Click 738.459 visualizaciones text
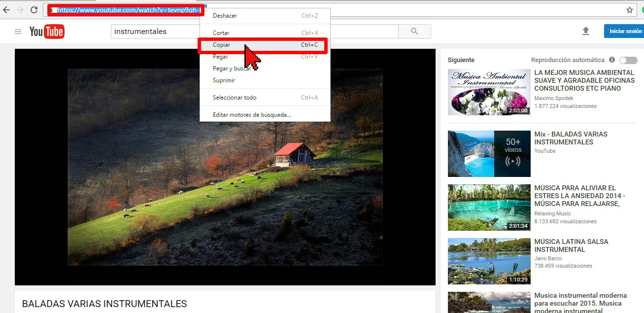644x313 pixels. [563, 266]
